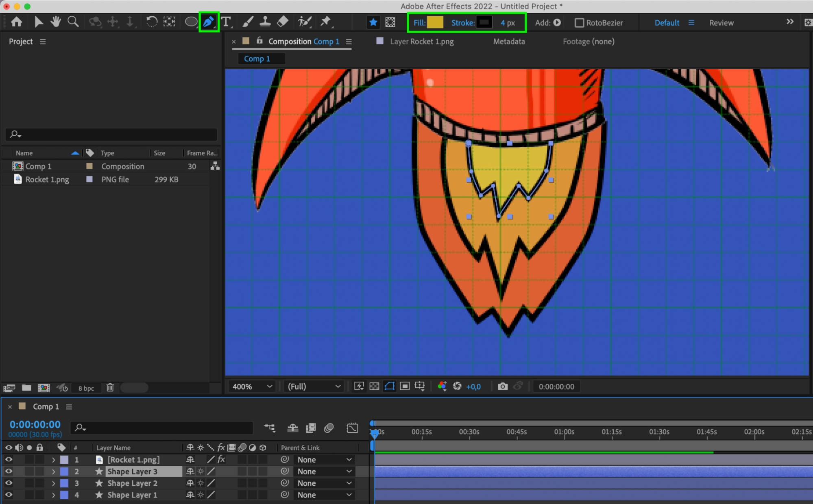Switch to the Layer Rocket 1.png tab

point(421,41)
